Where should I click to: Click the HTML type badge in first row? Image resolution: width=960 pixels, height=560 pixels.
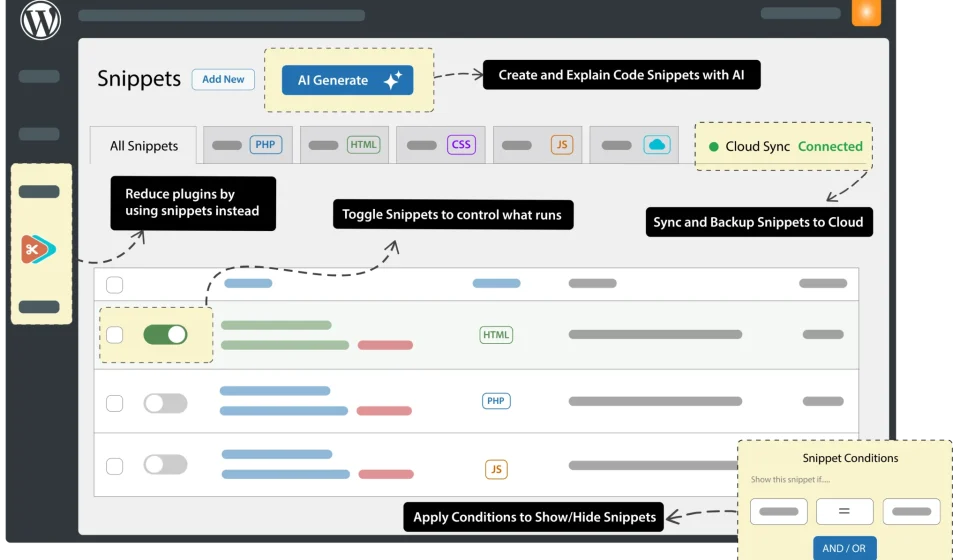point(496,335)
